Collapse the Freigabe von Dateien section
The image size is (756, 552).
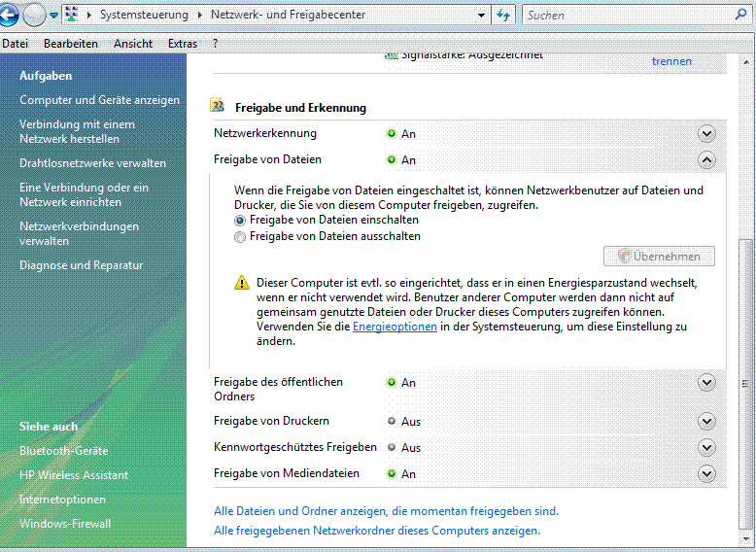click(706, 160)
